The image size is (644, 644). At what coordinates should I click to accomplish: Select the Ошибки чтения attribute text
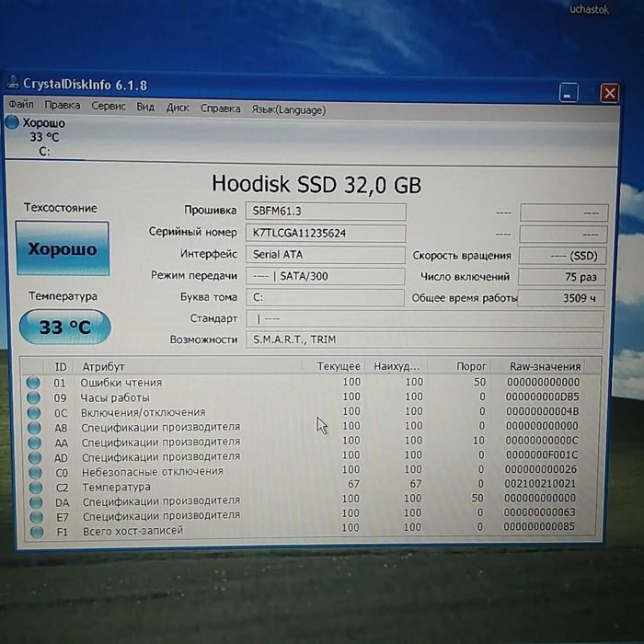[121, 383]
